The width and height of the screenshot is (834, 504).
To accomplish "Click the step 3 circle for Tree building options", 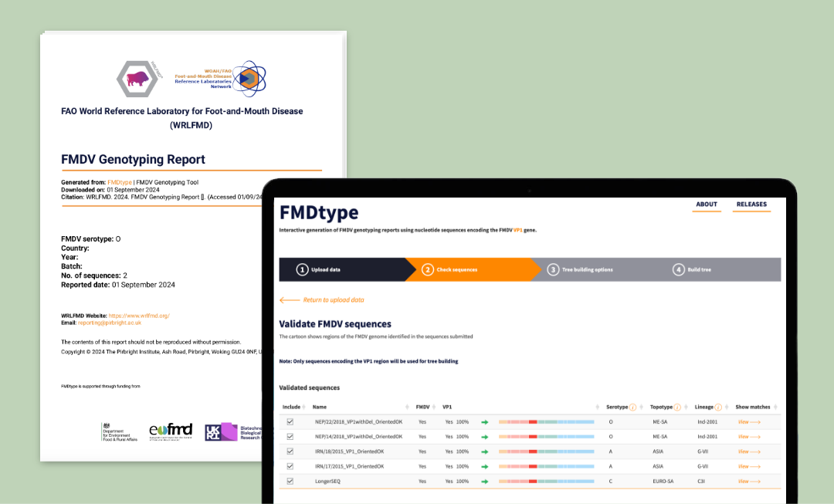I will [553, 269].
